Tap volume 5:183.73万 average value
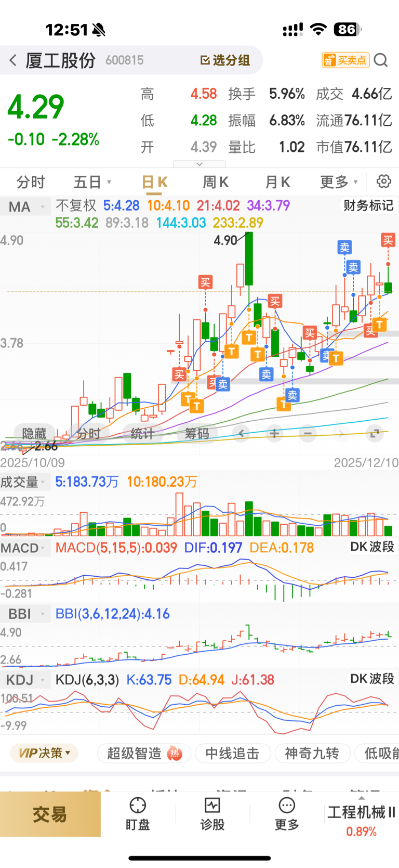This screenshot has height=868, width=399. click(87, 482)
